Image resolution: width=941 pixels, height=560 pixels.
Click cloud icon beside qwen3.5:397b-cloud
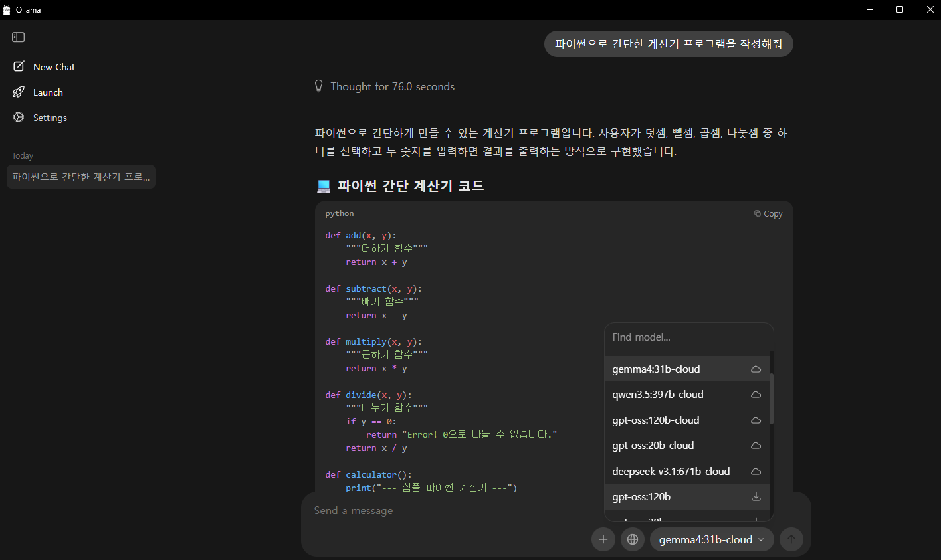pos(756,395)
